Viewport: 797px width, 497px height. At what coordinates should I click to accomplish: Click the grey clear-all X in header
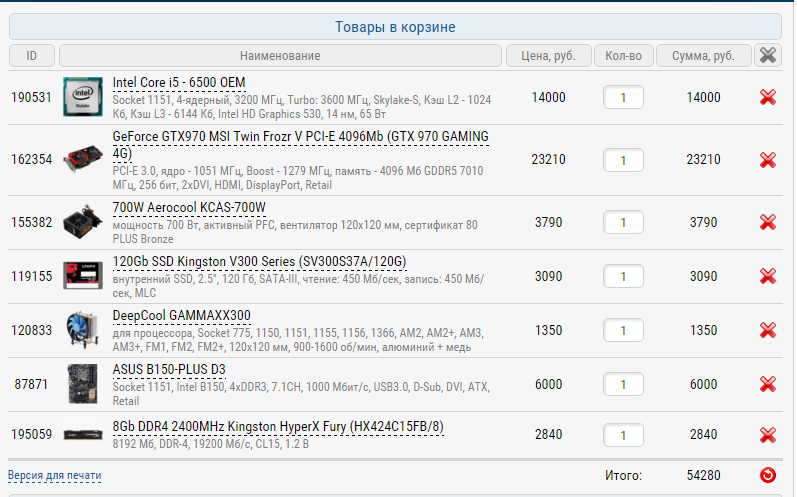(x=768, y=55)
